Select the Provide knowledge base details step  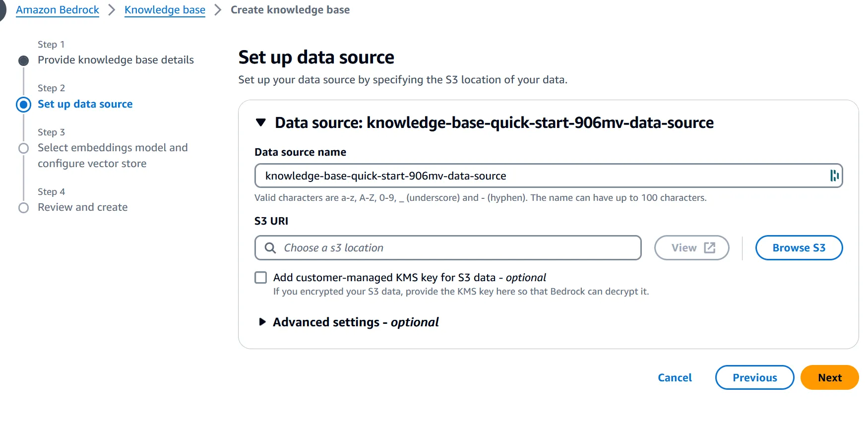tap(116, 60)
